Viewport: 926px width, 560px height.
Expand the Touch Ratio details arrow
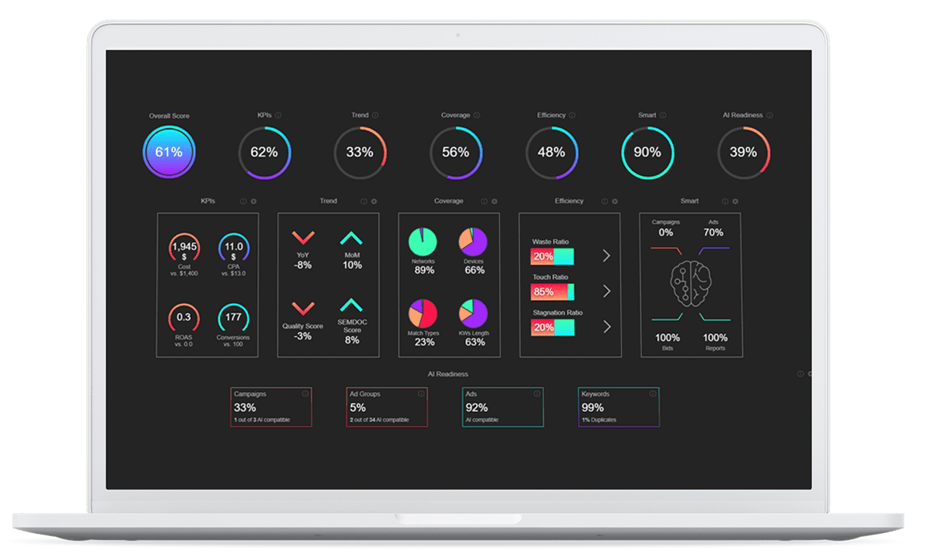click(607, 292)
